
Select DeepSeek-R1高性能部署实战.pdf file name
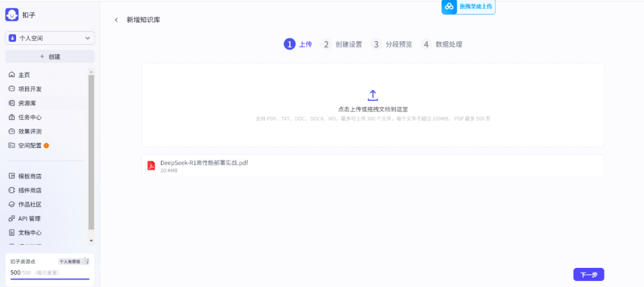(204, 162)
